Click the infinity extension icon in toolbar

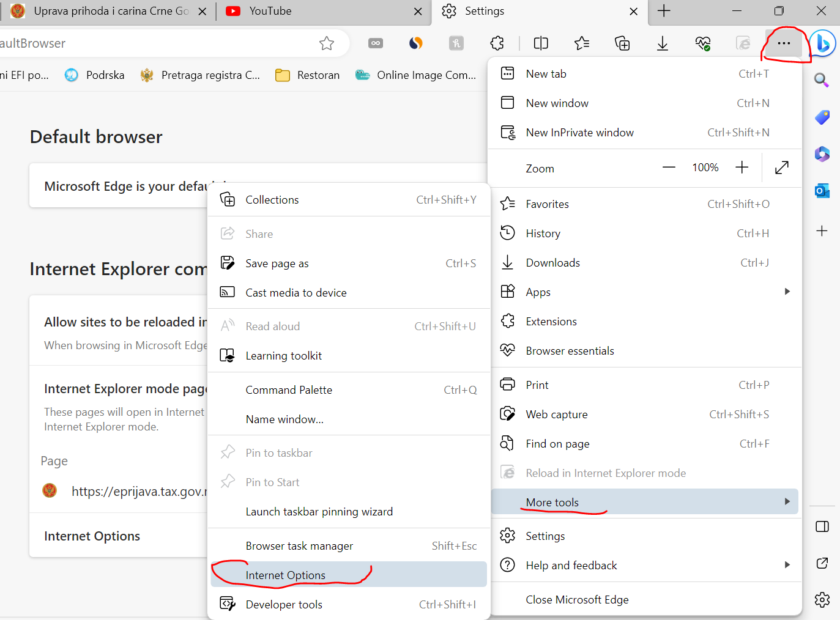[376, 43]
